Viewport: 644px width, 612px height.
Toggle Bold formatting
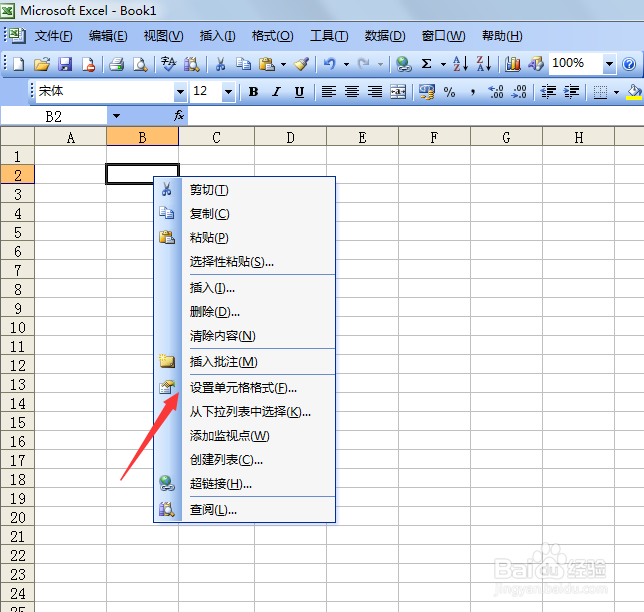coord(253,92)
